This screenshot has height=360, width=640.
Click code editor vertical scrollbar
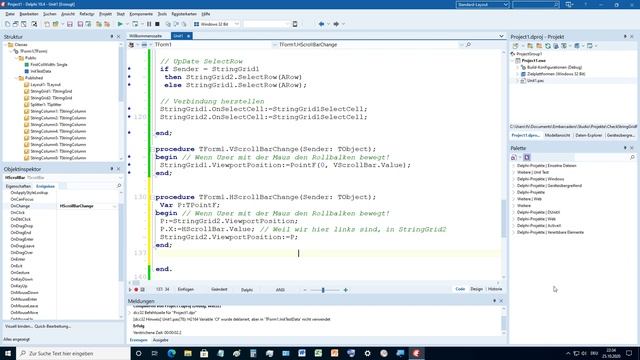pos(504,218)
